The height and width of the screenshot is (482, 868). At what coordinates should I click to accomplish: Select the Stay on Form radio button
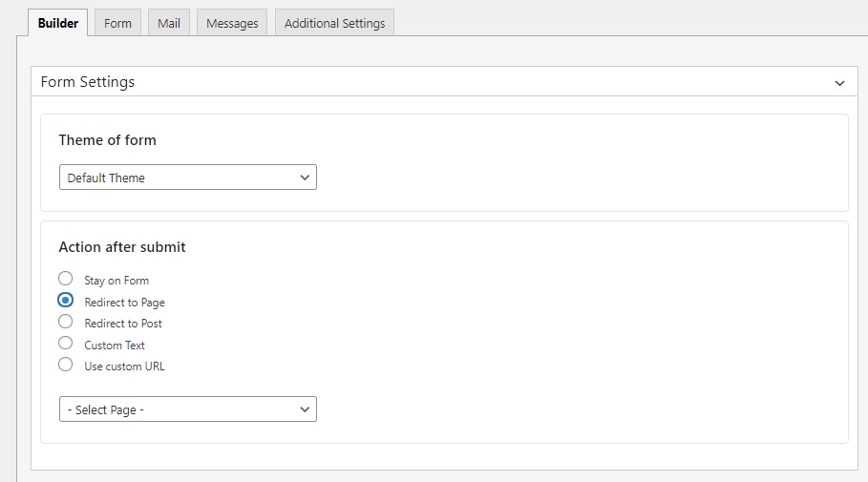pos(65,279)
